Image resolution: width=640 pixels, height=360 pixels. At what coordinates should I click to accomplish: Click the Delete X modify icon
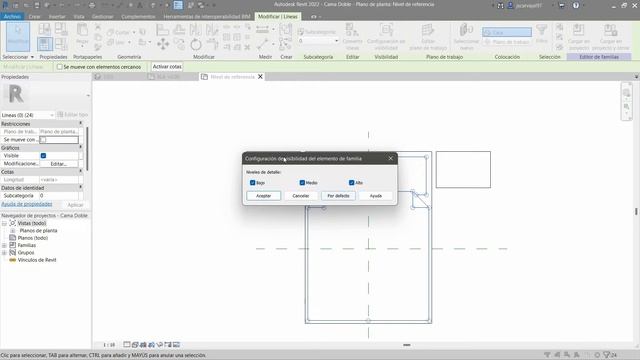247,48
